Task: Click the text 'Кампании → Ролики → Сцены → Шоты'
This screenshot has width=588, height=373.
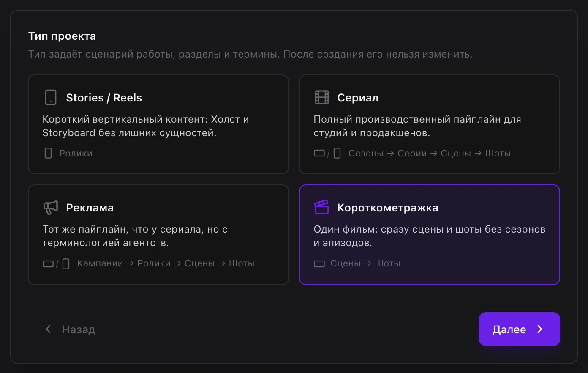Action: (x=166, y=263)
